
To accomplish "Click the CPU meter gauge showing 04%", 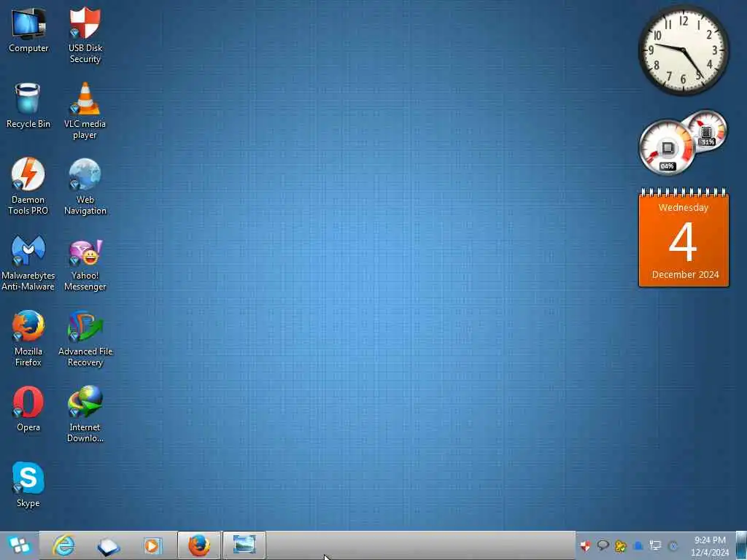I will click(x=667, y=147).
